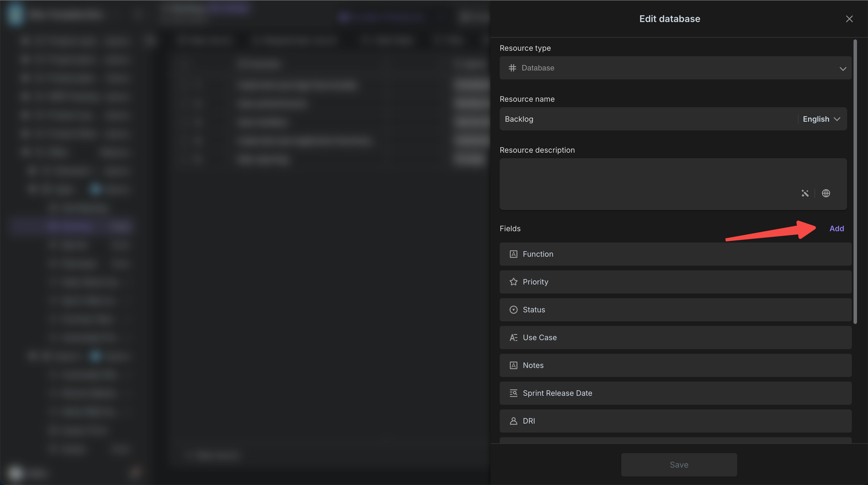Click the Status select icon
The height and width of the screenshot is (485, 868).
click(x=513, y=310)
